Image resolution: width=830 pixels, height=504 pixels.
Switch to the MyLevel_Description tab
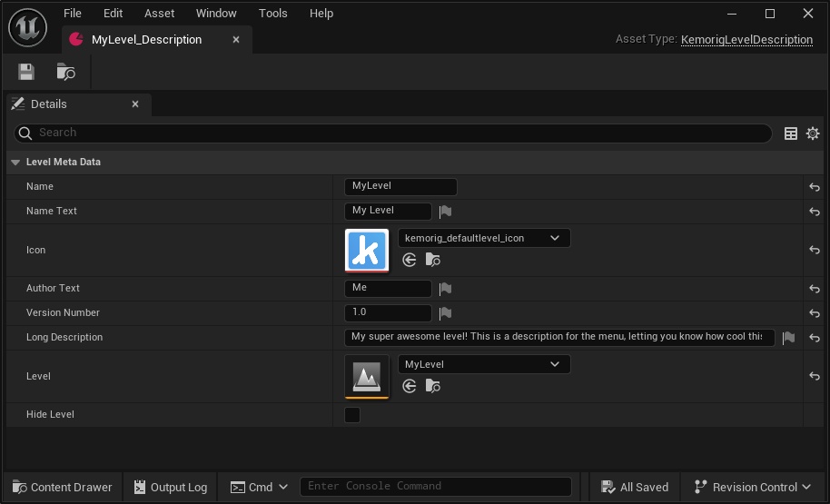click(x=145, y=40)
